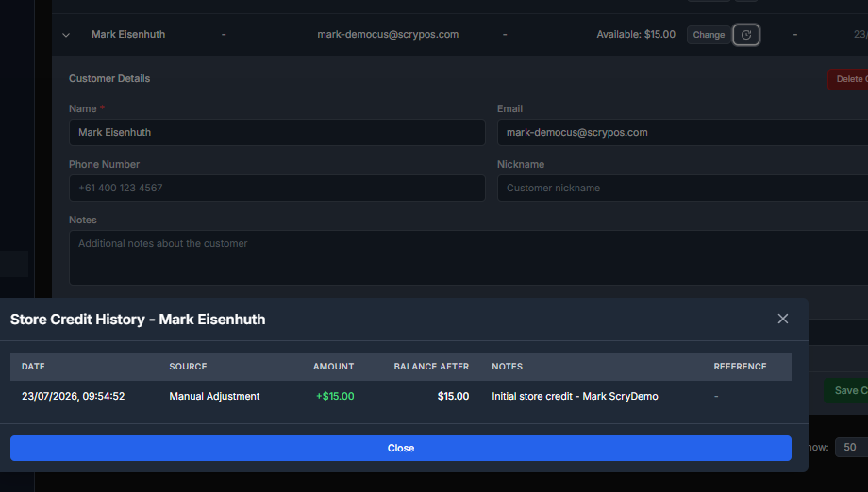Close the Store Credit History dialog with X
The height and width of the screenshot is (492, 868).
[783, 319]
